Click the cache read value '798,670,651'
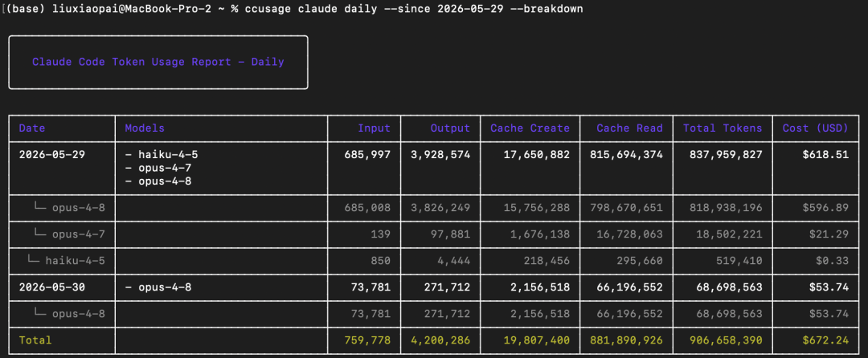This screenshot has width=868, height=358. click(626, 208)
